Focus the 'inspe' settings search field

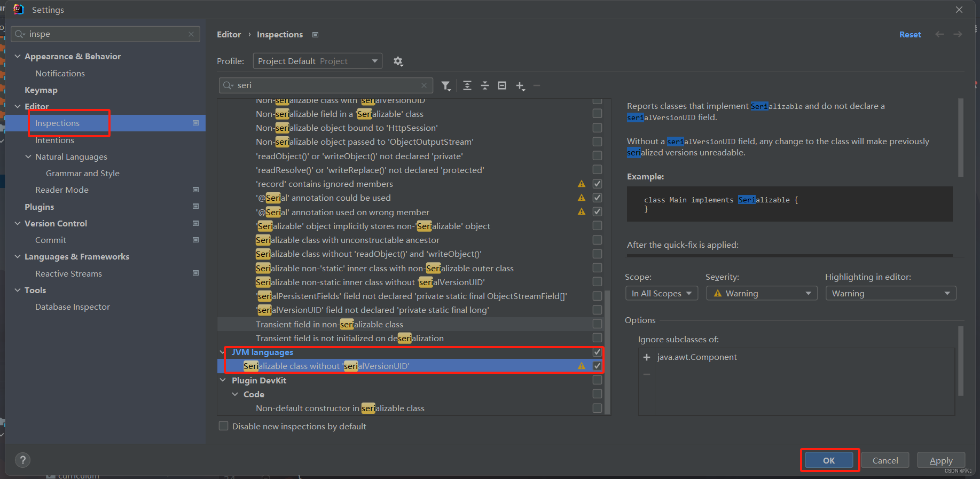[x=105, y=34]
